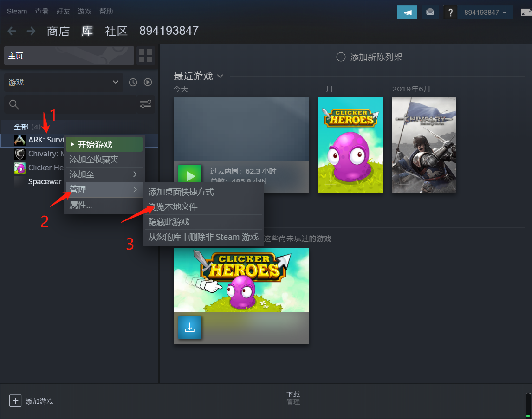Viewport: 532px width, 419px height.
Task: Click the search magnifier icon
Action: (x=14, y=104)
